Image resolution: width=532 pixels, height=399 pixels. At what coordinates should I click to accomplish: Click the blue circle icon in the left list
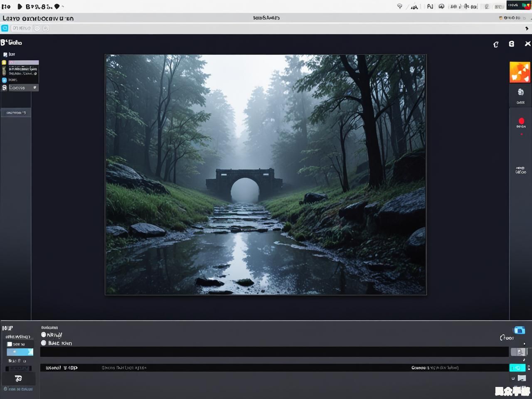(4, 80)
